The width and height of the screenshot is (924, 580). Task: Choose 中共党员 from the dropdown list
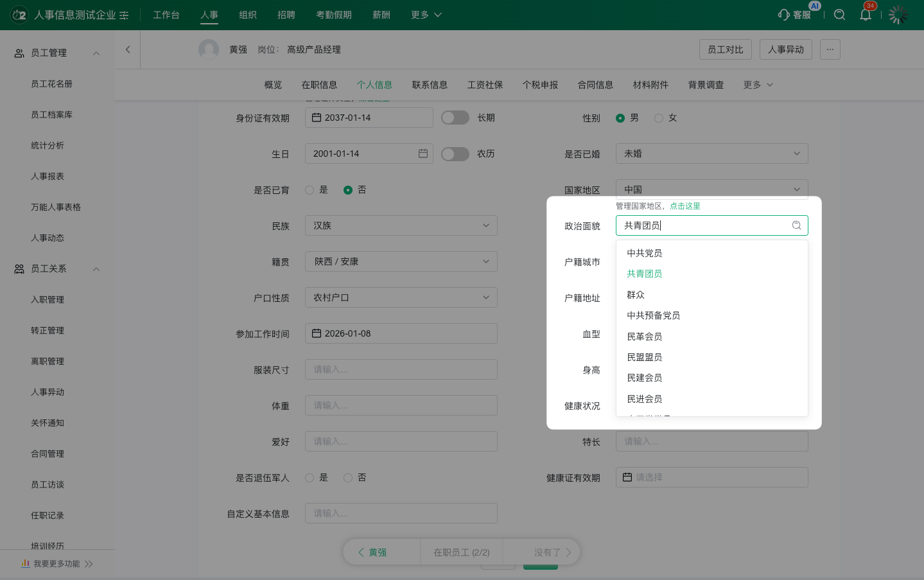644,253
